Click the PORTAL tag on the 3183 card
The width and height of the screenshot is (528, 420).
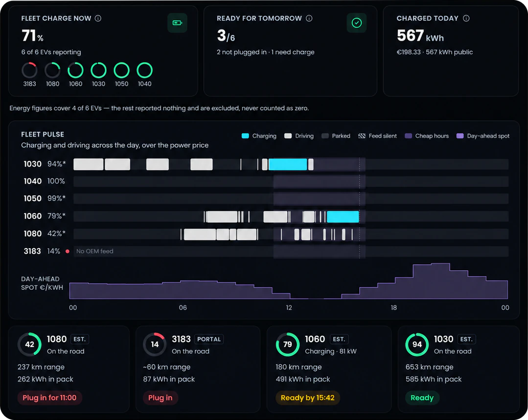(x=209, y=339)
